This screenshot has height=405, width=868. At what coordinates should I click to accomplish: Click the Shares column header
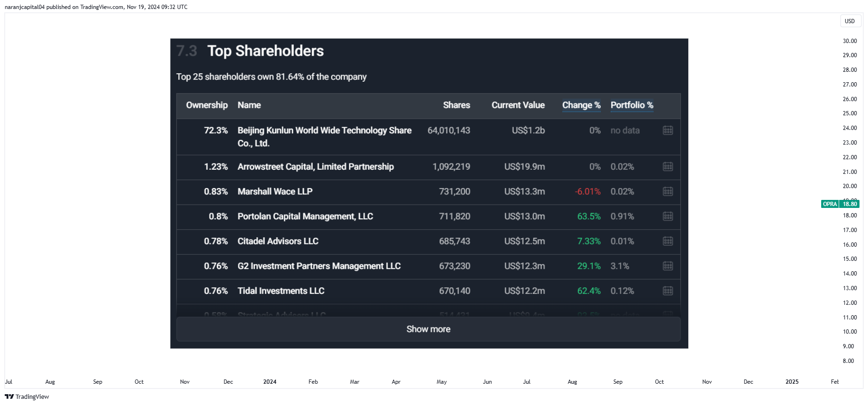click(456, 105)
